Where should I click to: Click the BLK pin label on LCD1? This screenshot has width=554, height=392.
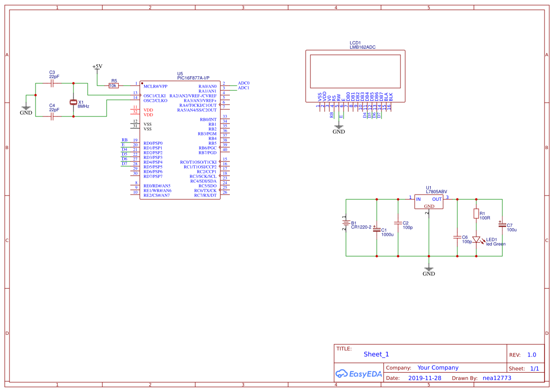click(391, 98)
